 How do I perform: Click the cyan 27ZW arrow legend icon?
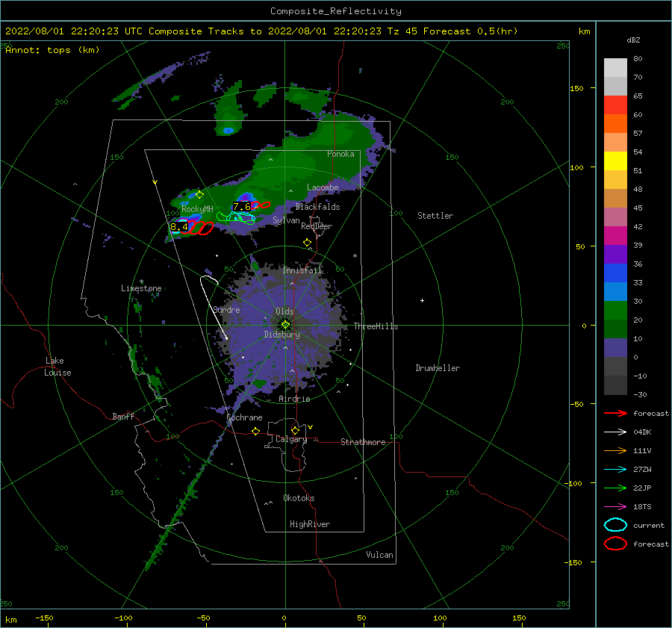click(615, 470)
